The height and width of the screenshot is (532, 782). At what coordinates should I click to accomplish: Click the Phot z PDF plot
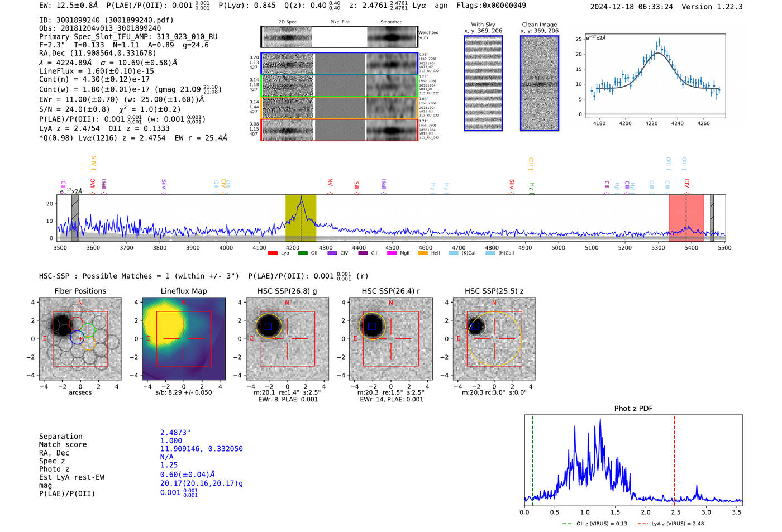[x=633, y=459]
